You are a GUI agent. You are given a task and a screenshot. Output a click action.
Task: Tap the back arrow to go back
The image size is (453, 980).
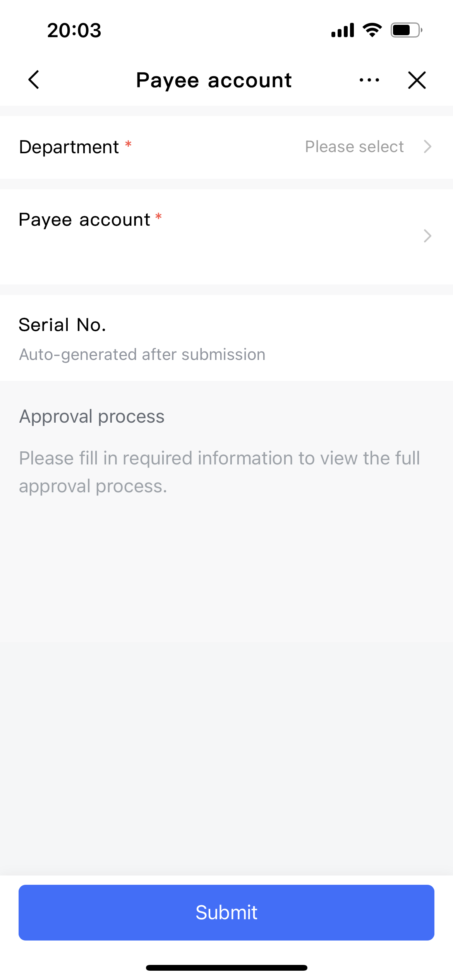[34, 80]
